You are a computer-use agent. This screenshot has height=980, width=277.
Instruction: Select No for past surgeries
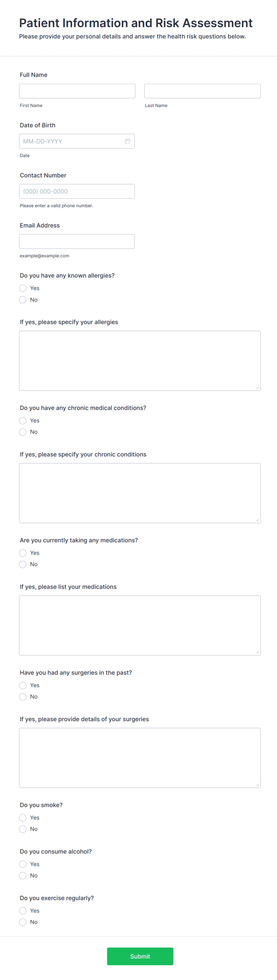click(x=23, y=696)
